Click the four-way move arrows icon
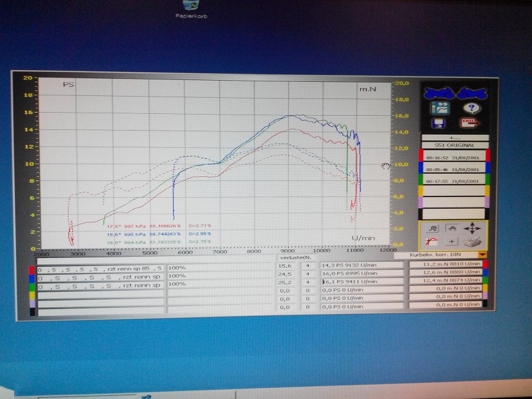The image size is (532, 399). click(472, 228)
